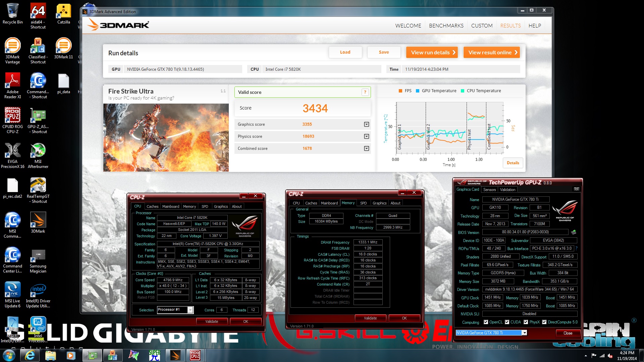
Task: Open the GPU-Z graphics card selector dropdown
Action: tap(524, 333)
